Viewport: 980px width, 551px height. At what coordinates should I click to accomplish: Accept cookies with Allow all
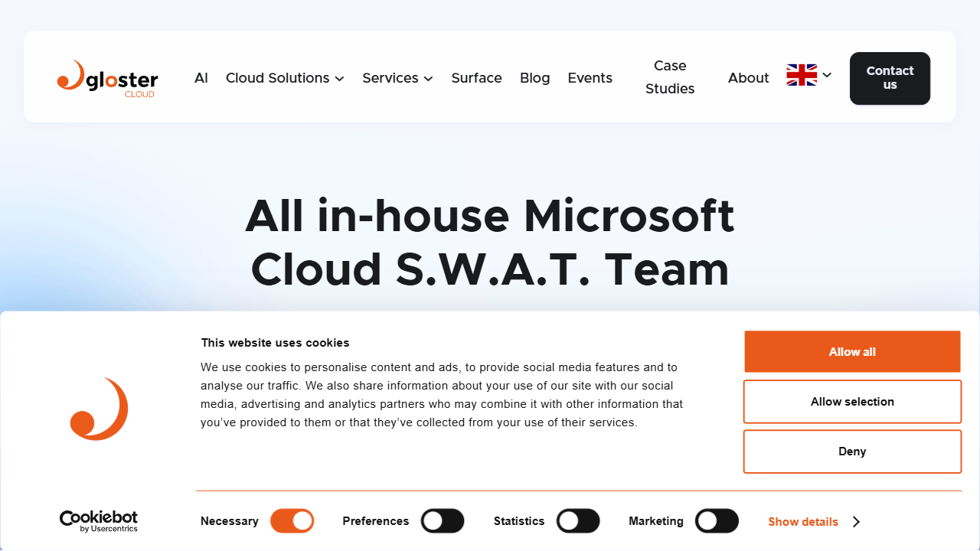tap(852, 352)
